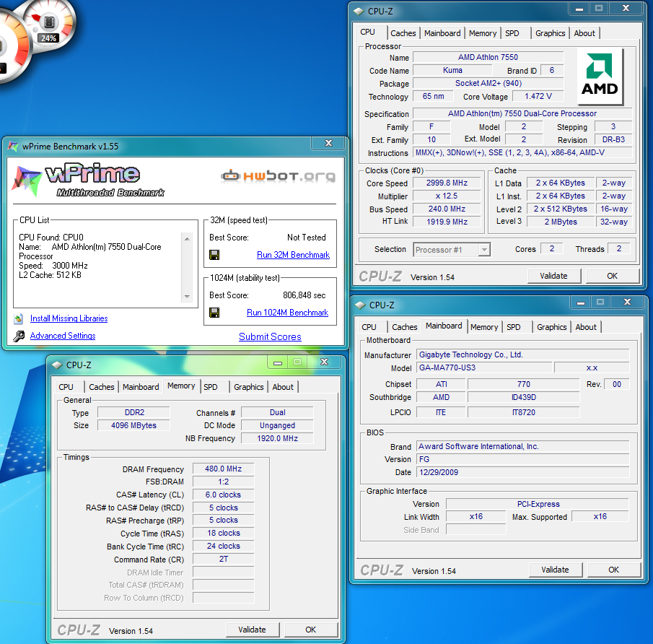The height and width of the screenshot is (644, 653).
Task: Click the AMD logo in CPU-Z CPU window
Action: 600,77
